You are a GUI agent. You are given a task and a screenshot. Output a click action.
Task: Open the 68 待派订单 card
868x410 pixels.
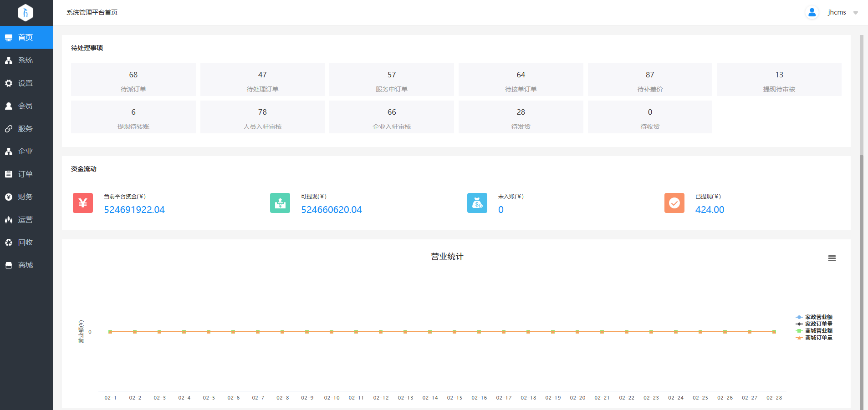click(133, 80)
